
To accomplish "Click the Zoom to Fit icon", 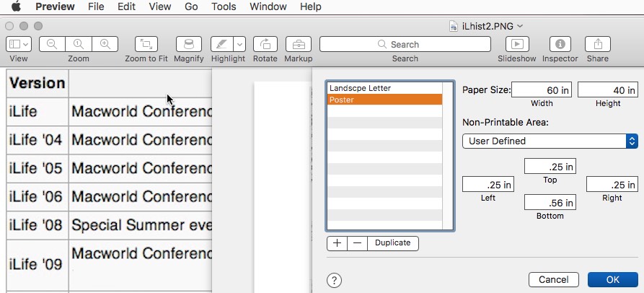I will coord(146,44).
